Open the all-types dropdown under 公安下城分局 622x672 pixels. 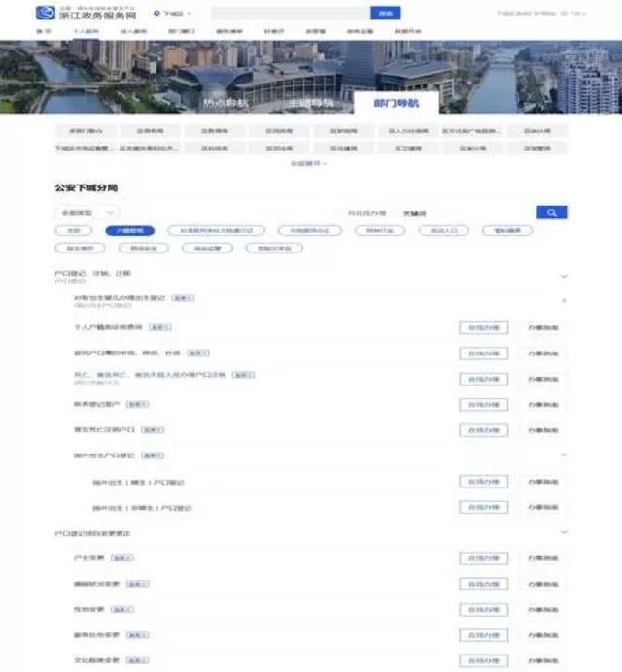(x=86, y=212)
